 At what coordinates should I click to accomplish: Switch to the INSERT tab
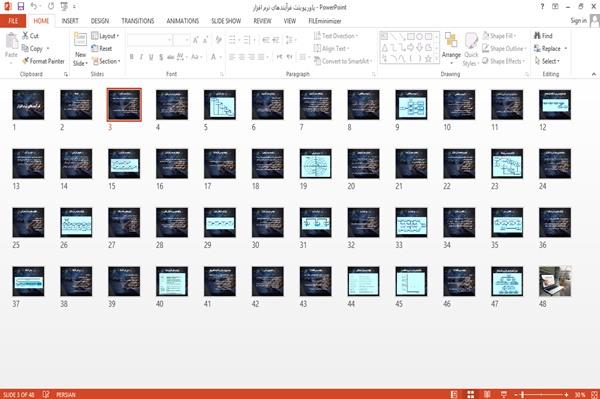point(70,21)
